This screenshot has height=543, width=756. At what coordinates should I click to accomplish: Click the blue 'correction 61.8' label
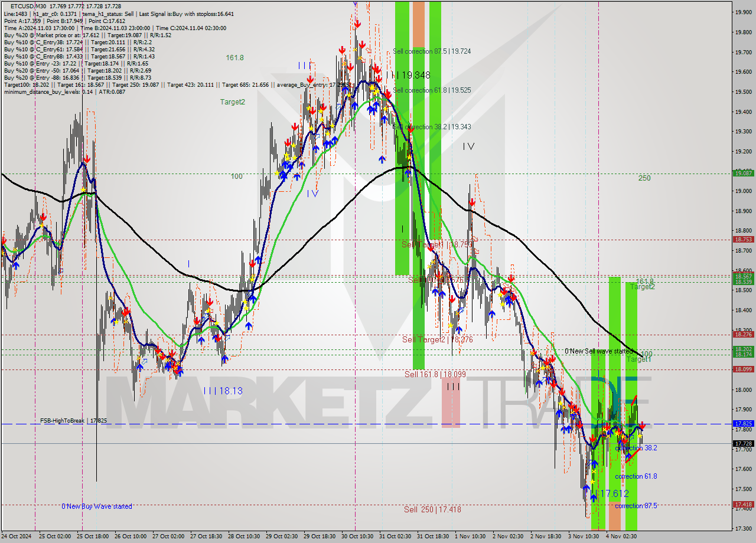(636, 476)
